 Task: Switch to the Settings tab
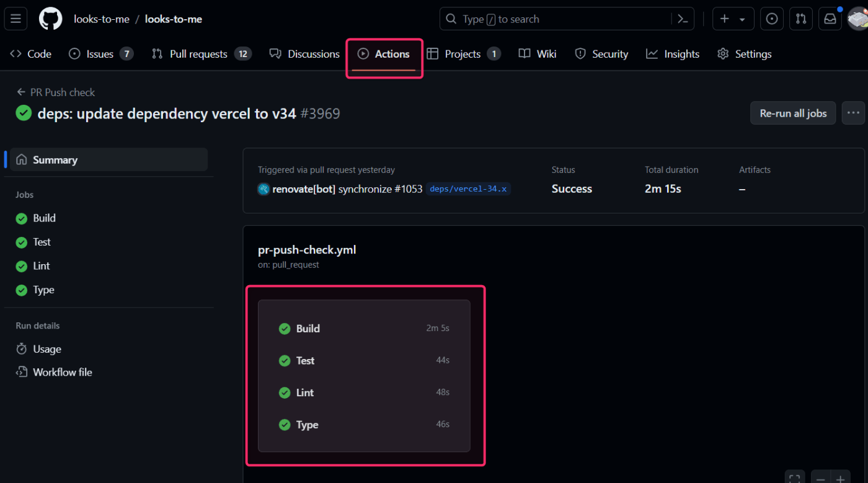point(744,54)
